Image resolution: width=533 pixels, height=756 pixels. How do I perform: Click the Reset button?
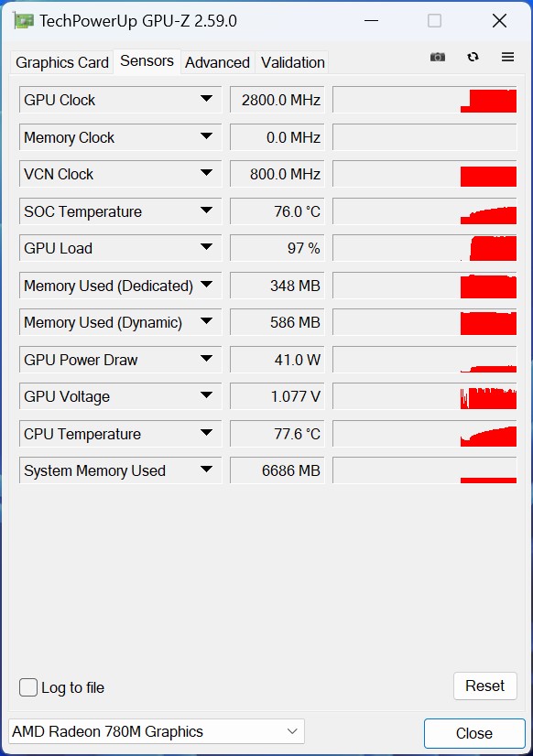(x=484, y=686)
